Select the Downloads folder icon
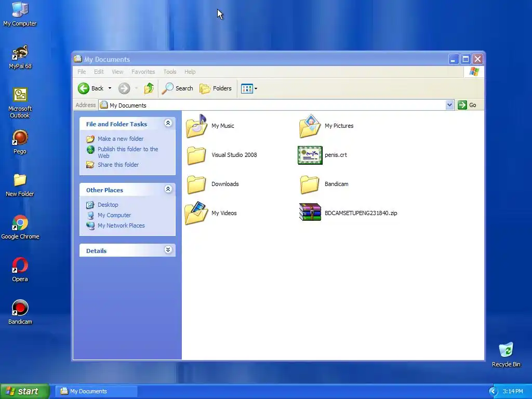The height and width of the screenshot is (399, 532). (196, 184)
